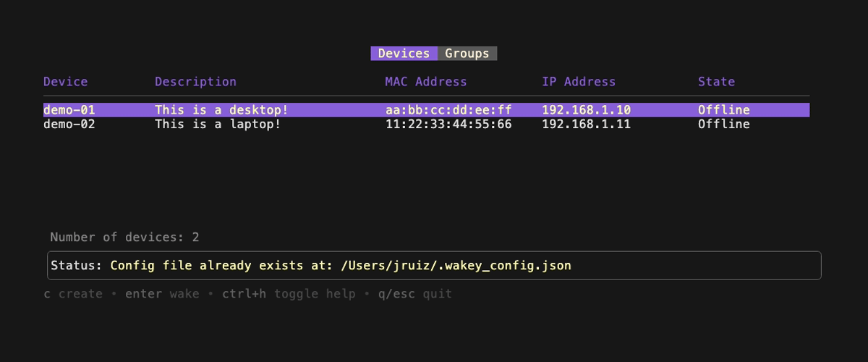Click MAC address 11:22:33:44:55:66

point(448,125)
